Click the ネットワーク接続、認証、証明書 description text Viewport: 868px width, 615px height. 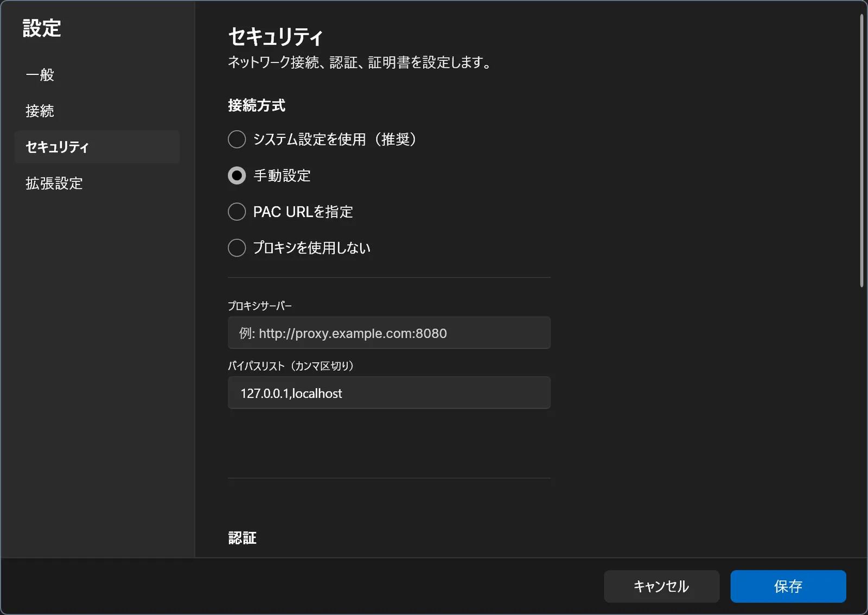pyautogui.click(x=360, y=62)
